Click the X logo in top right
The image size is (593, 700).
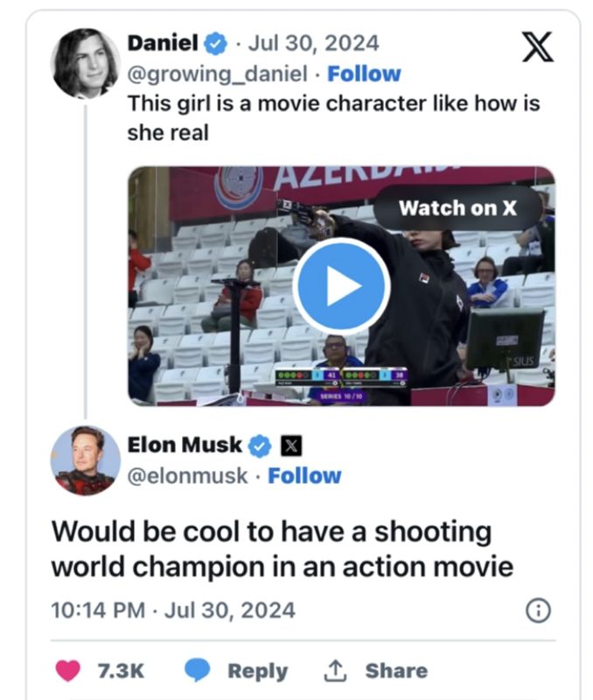click(537, 46)
